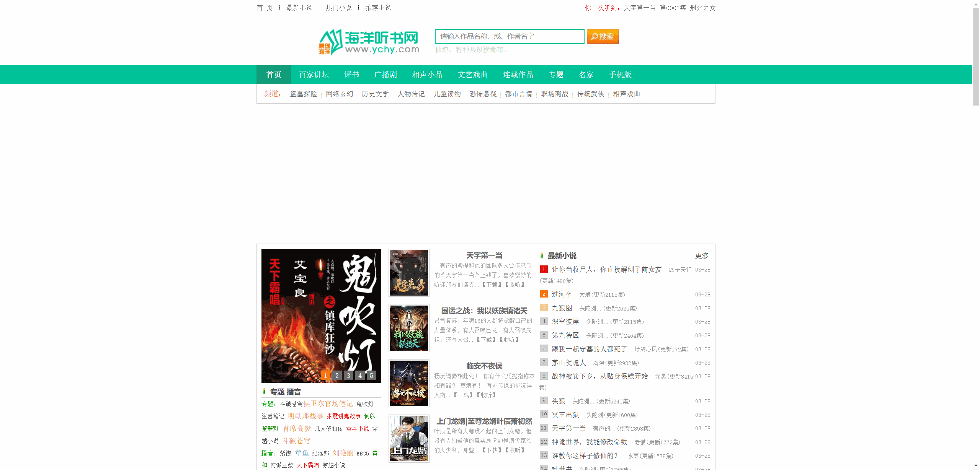
Task: Click the green icon beside 专题 播音 heading
Action: [x=264, y=392]
